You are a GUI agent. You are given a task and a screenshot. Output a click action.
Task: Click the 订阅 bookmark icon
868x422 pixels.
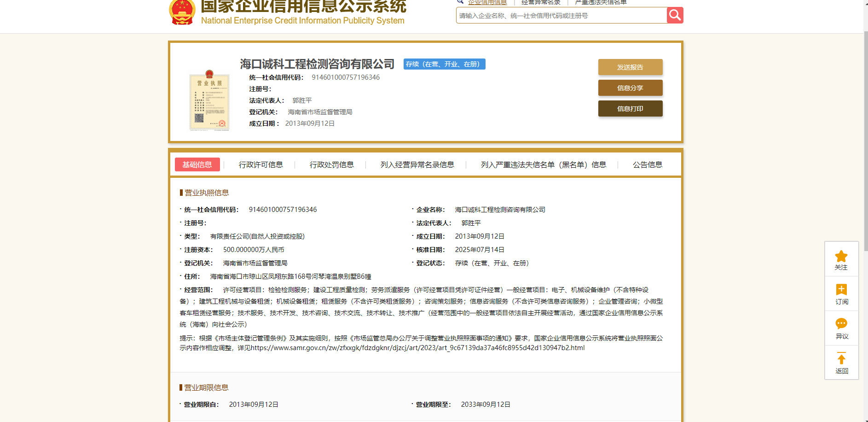[841, 290]
